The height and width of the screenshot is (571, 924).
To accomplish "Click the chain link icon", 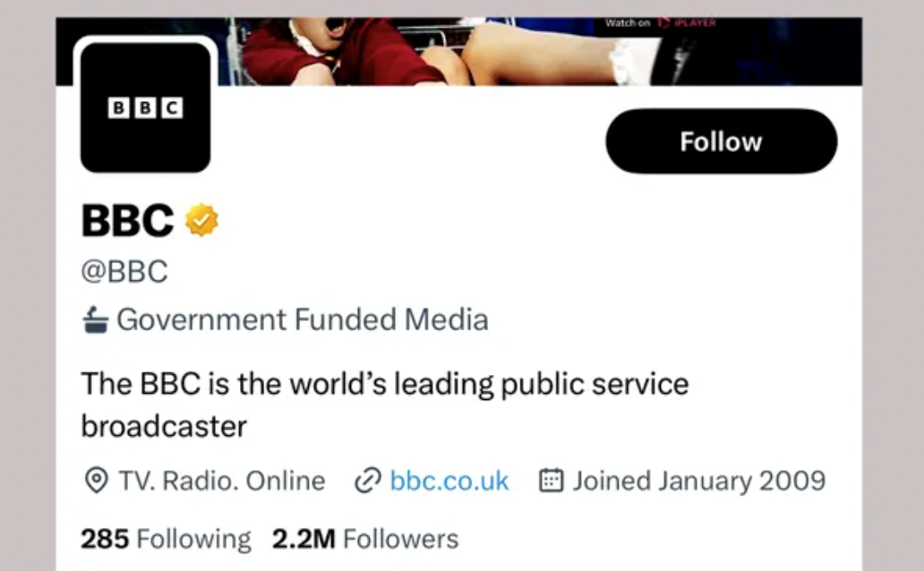I will 367,482.
